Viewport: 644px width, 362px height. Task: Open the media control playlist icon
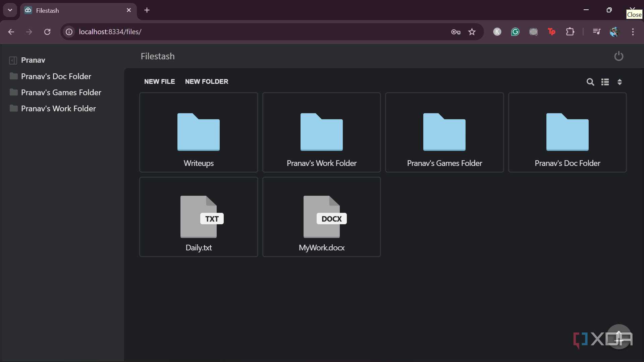pyautogui.click(x=596, y=32)
